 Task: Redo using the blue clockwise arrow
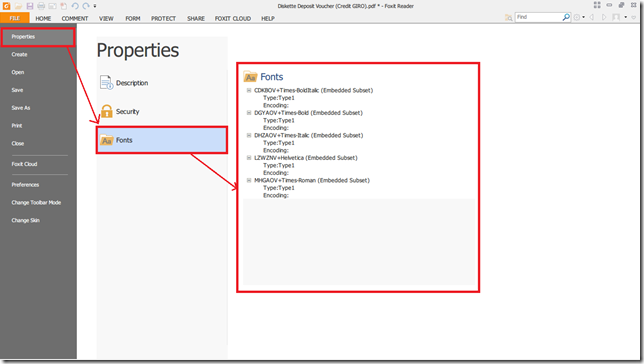86,6
